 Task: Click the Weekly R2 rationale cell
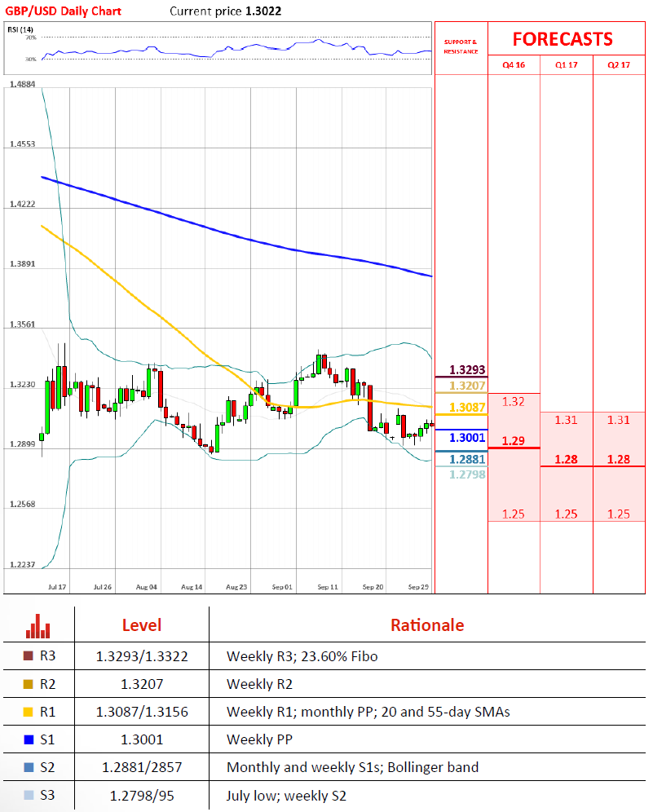point(259,684)
